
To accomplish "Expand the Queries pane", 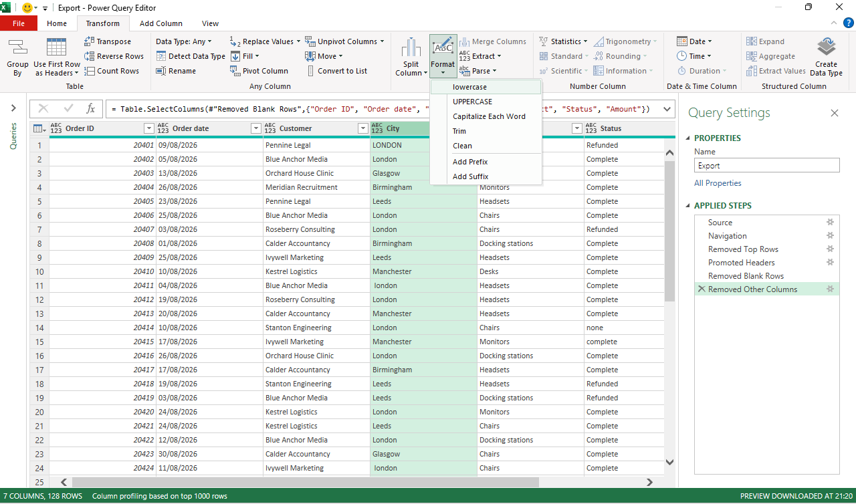I will [13, 108].
